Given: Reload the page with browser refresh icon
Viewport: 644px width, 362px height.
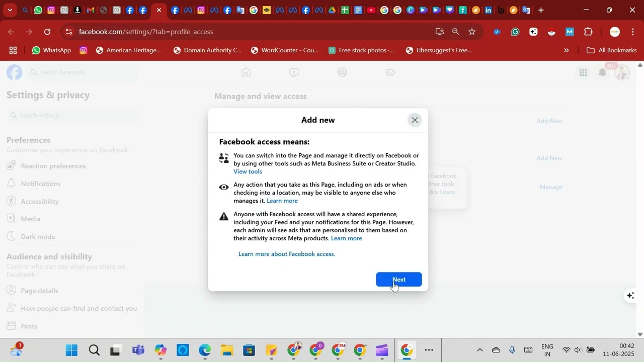Looking at the screenshot, I should coord(47,32).
